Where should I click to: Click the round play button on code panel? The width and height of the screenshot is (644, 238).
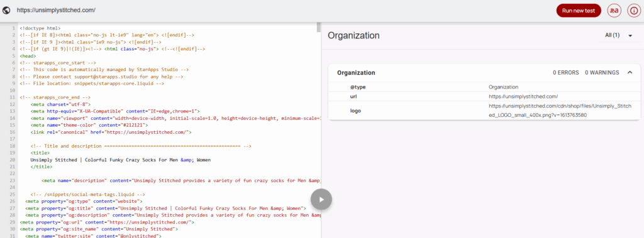(321, 200)
